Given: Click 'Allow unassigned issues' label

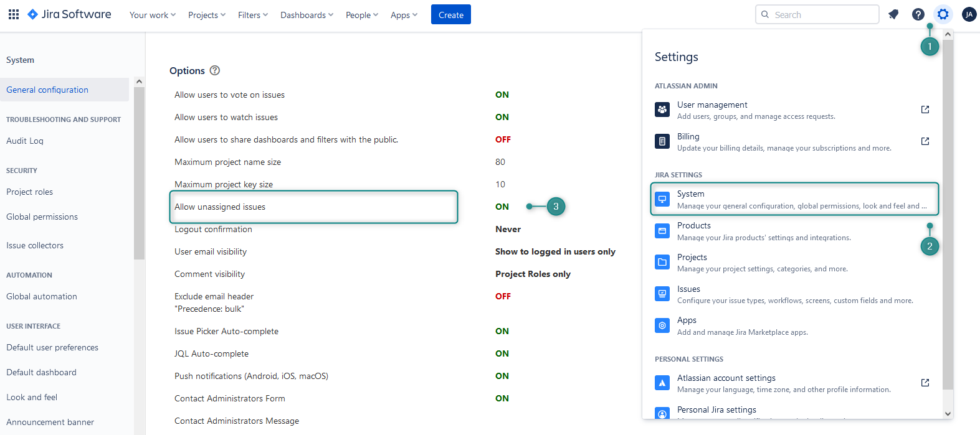Looking at the screenshot, I should 220,207.
